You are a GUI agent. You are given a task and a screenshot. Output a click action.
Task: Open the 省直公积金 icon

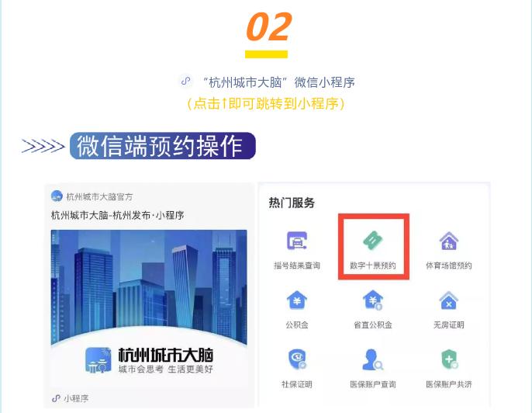[x=373, y=300]
